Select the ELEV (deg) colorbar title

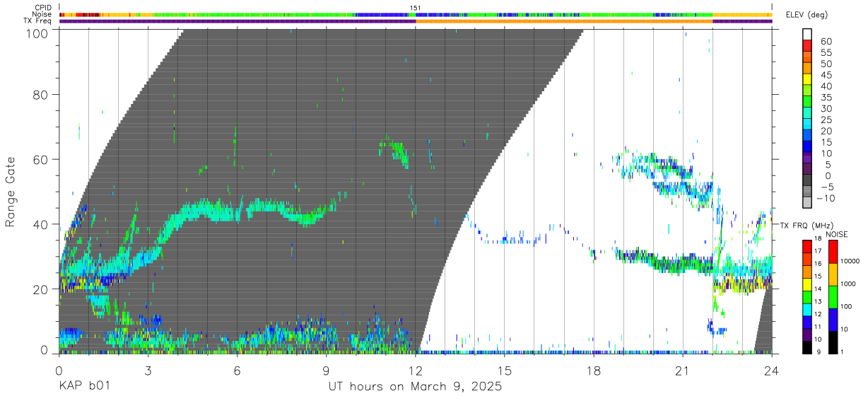(807, 15)
